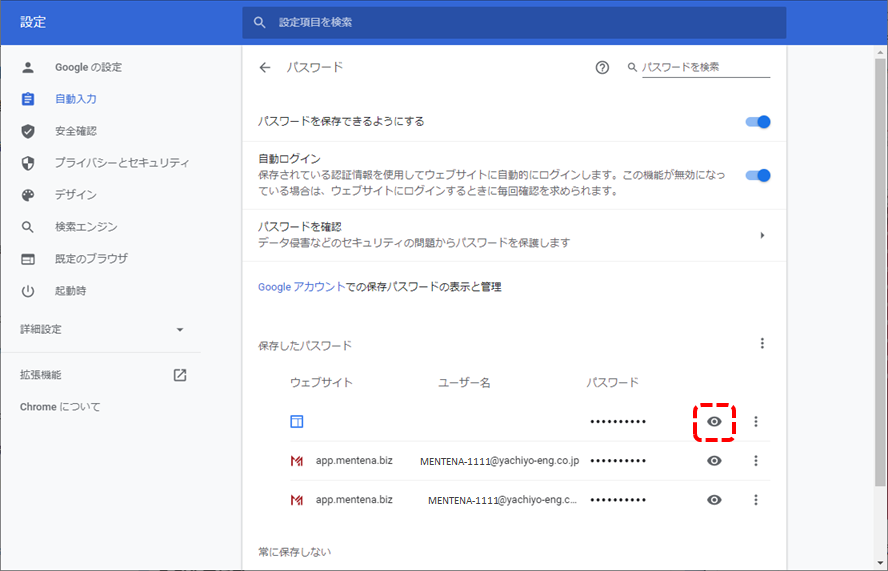Expand the 詳細設定 section in sidebar
The image size is (888, 571).
(180, 329)
